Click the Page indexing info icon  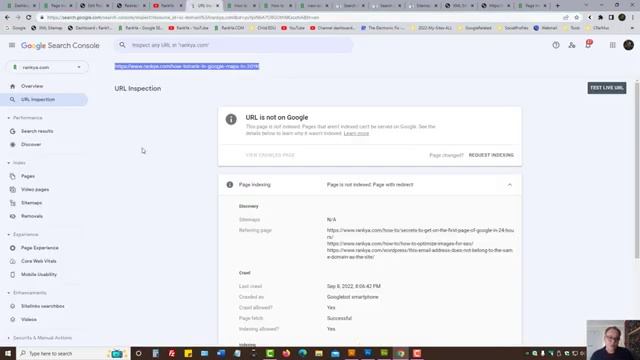230,185
